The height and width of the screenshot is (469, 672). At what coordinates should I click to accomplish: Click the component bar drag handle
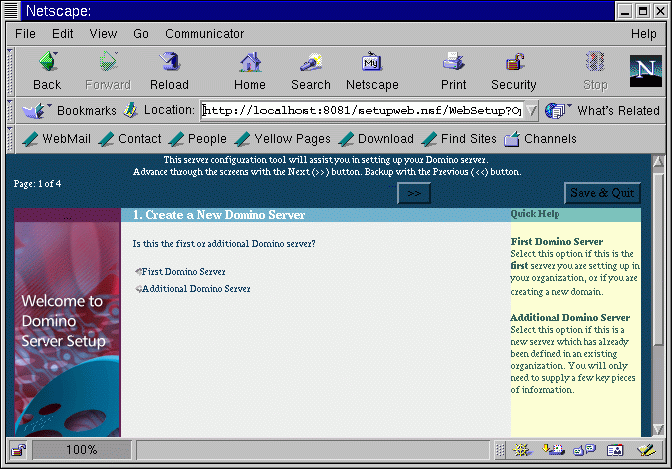pyautogui.click(x=500, y=450)
